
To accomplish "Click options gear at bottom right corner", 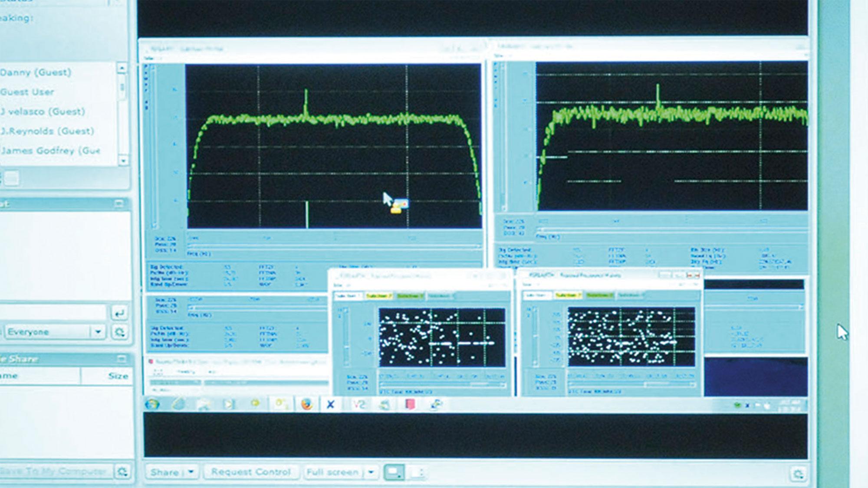I will point(798,474).
